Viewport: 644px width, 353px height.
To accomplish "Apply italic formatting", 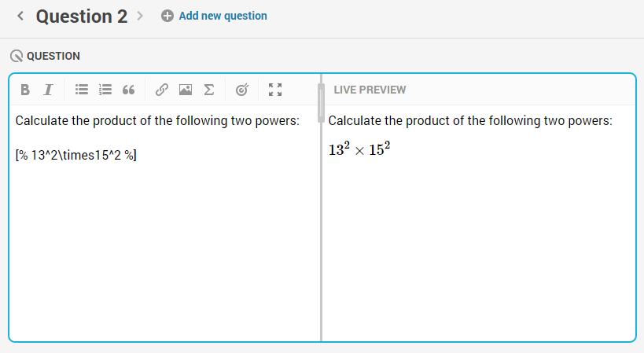I will 48,90.
